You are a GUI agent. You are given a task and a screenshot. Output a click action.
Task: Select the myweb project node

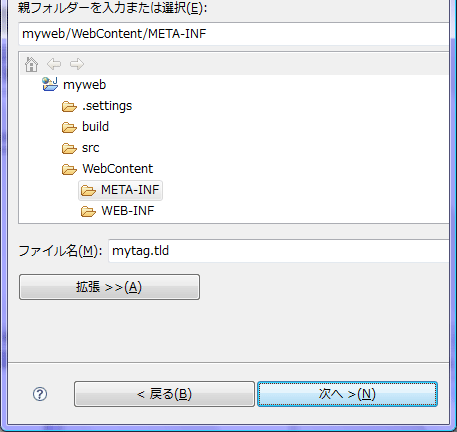pyautogui.click(x=84, y=85)
